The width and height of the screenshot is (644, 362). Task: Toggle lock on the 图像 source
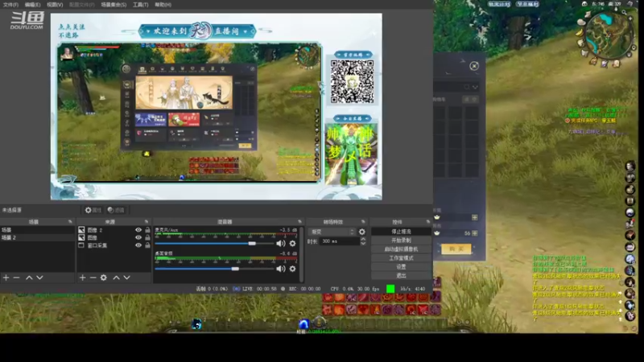147,237
